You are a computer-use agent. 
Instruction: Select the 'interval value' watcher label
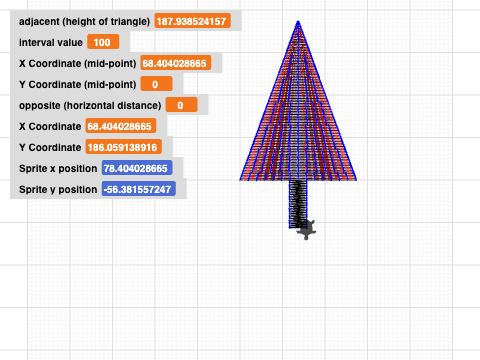pyautogui.click(x=51, y=42)
